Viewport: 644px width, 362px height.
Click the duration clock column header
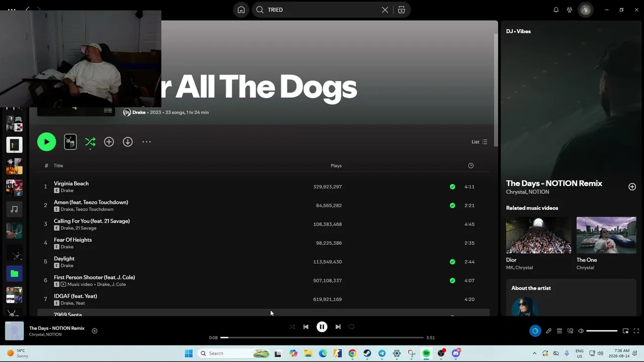[x=471, y=165]
